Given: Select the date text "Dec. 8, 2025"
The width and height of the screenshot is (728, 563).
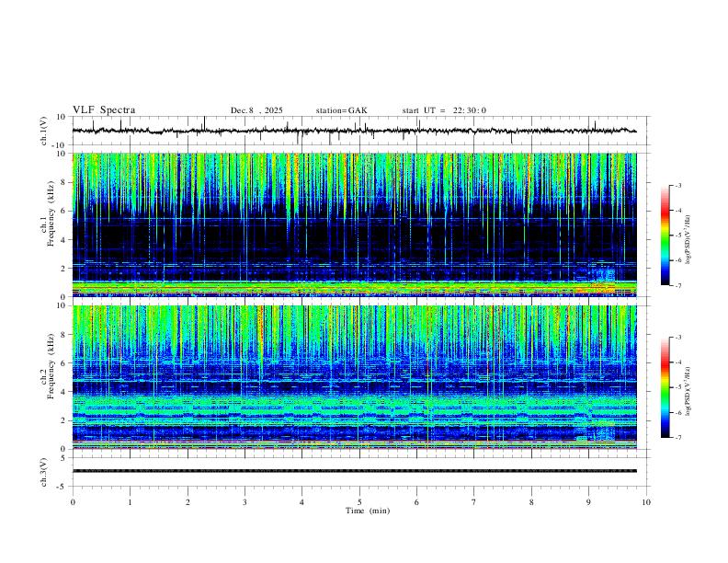Looking at the screenshot, I should [256, 110].
